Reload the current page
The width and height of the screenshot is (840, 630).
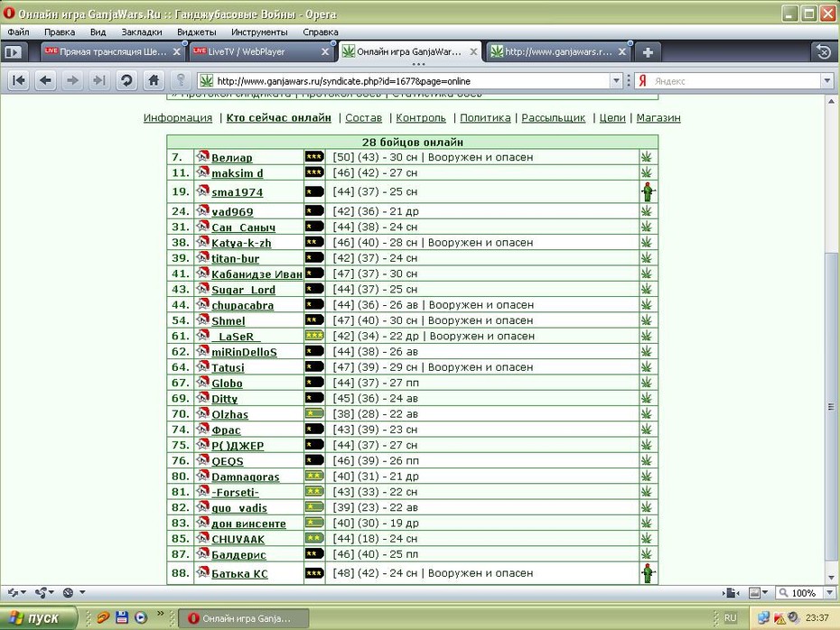pos(126,81)
